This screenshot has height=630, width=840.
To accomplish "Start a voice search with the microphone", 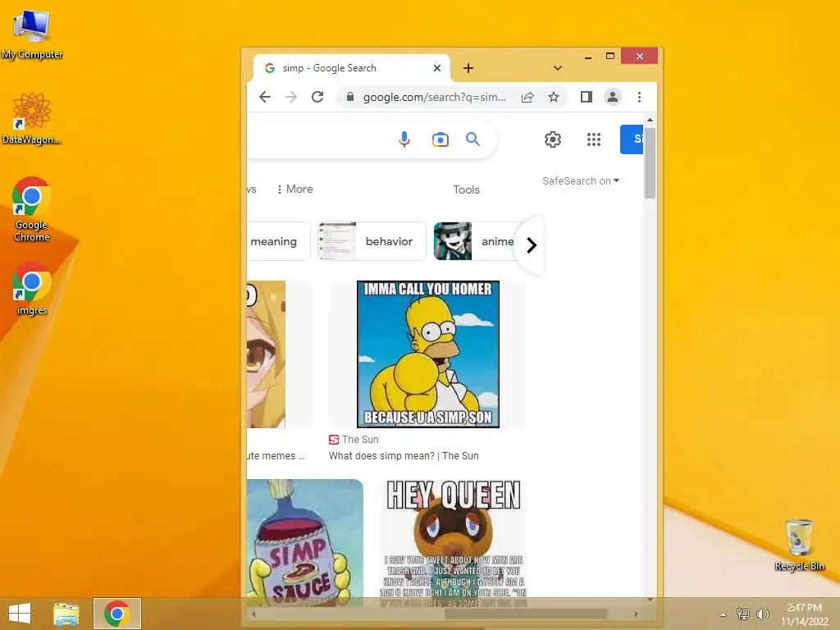I will tap(404, 139).
